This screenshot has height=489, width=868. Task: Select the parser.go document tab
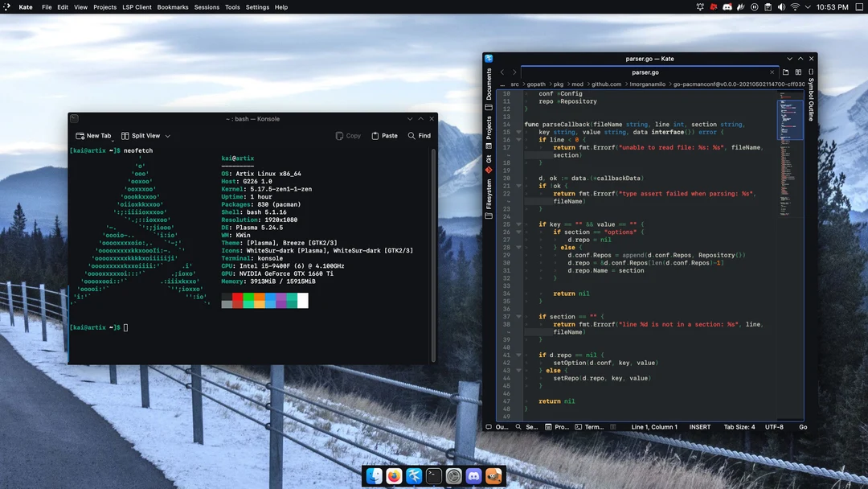[x=645, y=72]
